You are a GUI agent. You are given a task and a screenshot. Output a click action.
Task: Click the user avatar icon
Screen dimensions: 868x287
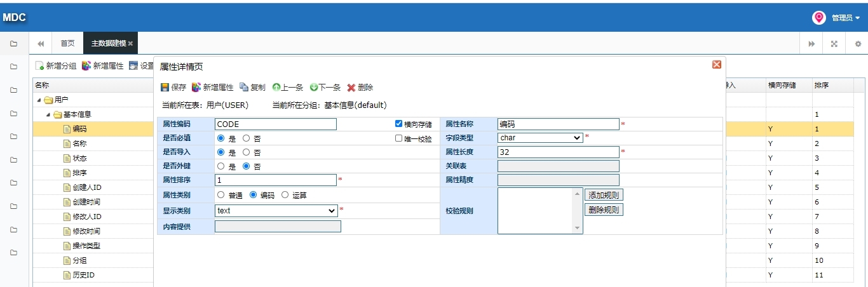(819, 18)
